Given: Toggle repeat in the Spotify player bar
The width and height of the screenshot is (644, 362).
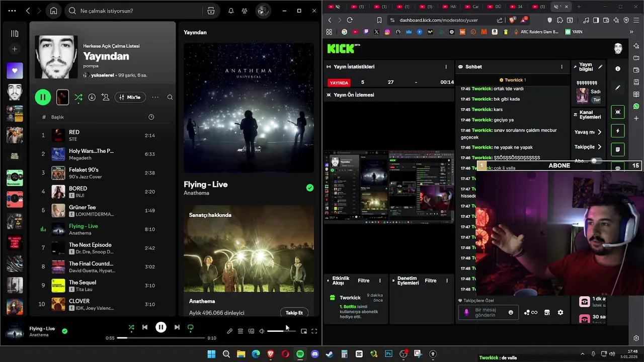Looking at the screenshot, I should point(190,327).
